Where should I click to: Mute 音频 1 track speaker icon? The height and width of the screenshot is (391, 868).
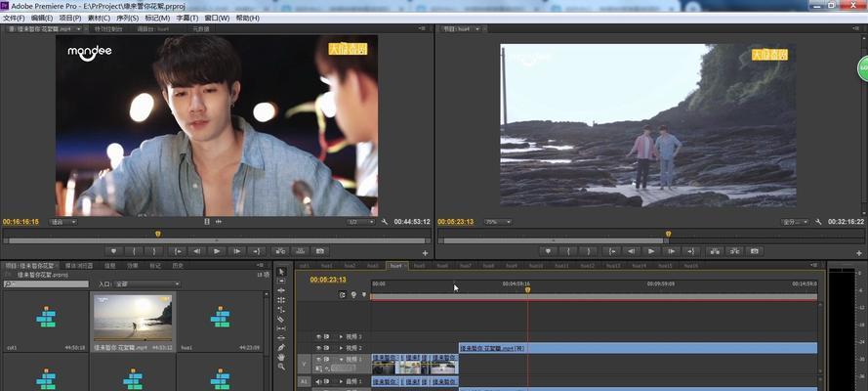coord(318,381)
